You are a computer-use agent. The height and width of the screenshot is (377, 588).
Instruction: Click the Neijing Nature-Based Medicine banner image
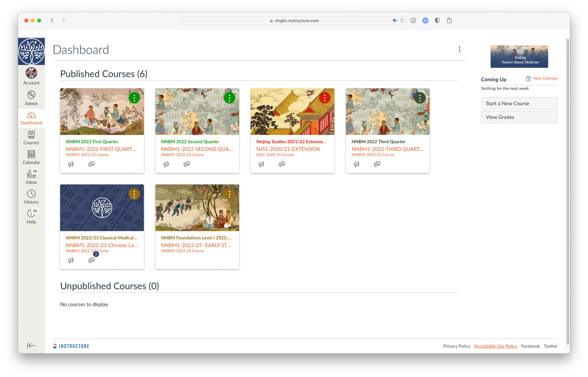coord(519,56)
